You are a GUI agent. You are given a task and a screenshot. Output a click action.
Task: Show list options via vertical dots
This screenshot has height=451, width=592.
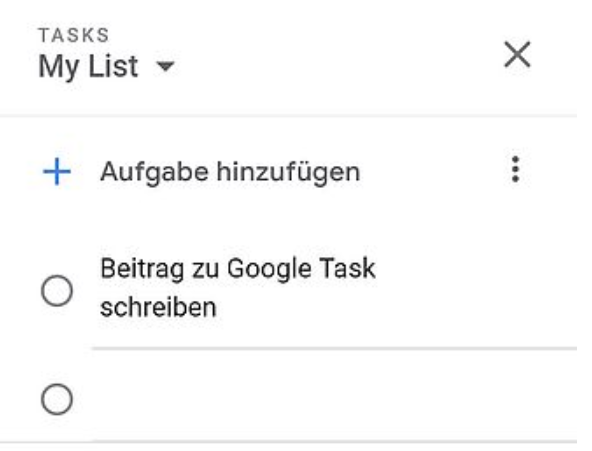515,170
